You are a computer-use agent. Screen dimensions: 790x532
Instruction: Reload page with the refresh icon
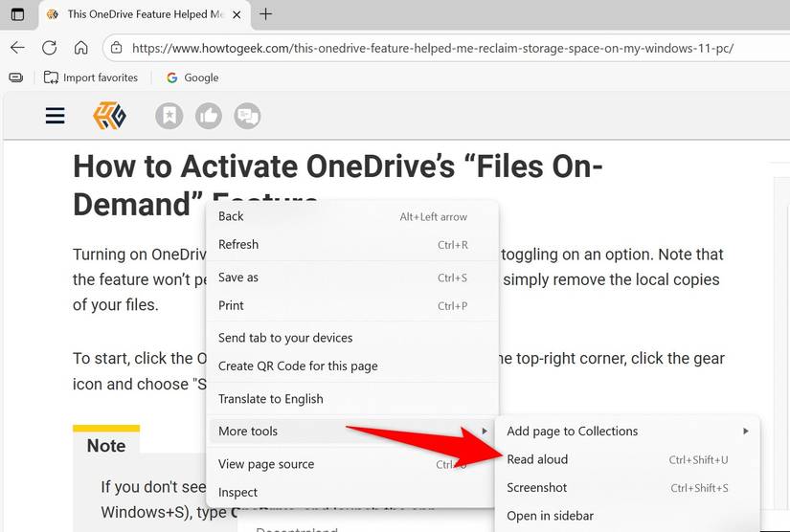click(50, 48)
